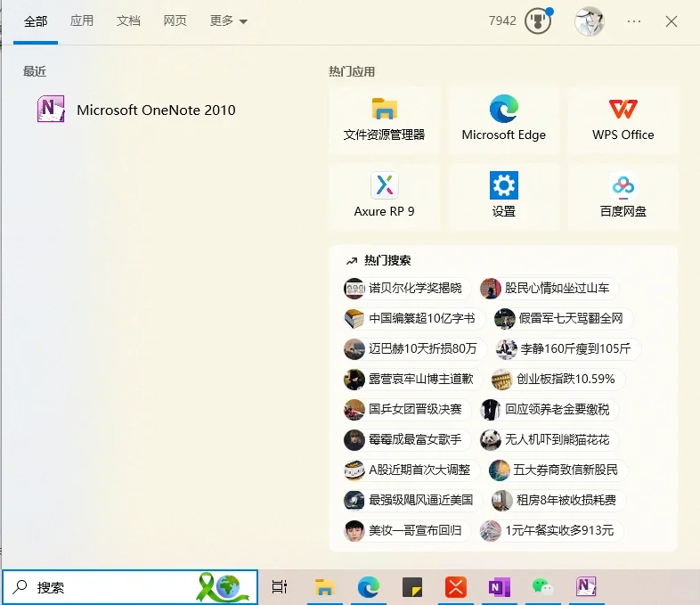Launch the 百度网盘 app tile
The height and width of the screenshot is (605, 700).
tap(623, 197)
